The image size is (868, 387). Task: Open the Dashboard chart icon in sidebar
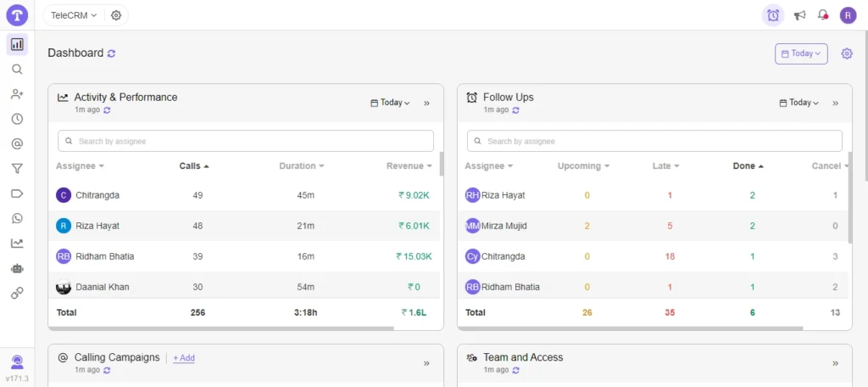(x=17, y=44)
